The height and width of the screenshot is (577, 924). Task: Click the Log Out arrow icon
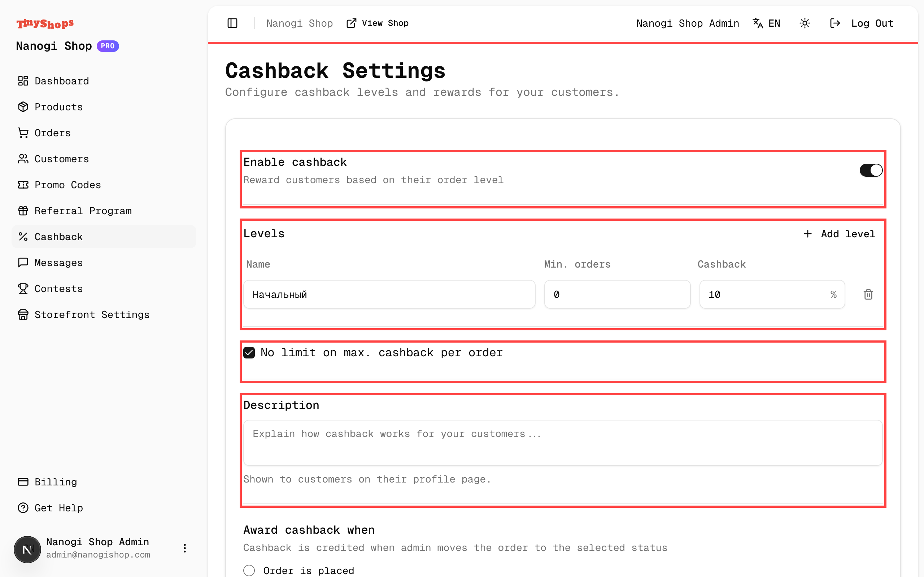pos(835,23)
